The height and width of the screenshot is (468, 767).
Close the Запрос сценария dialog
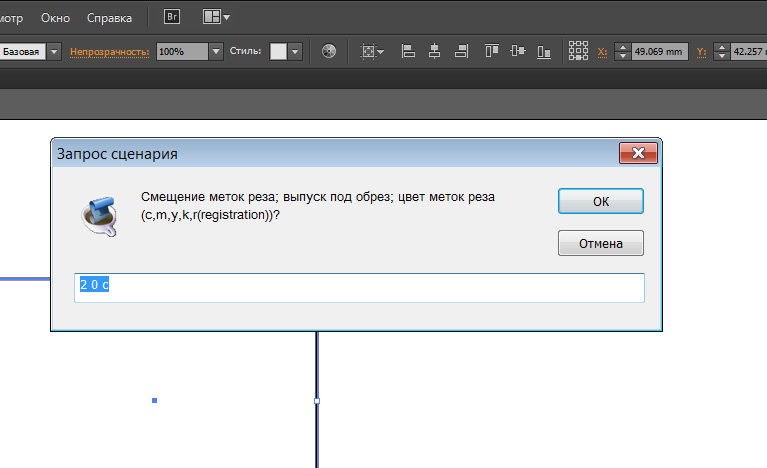click(x=638, y=153)
